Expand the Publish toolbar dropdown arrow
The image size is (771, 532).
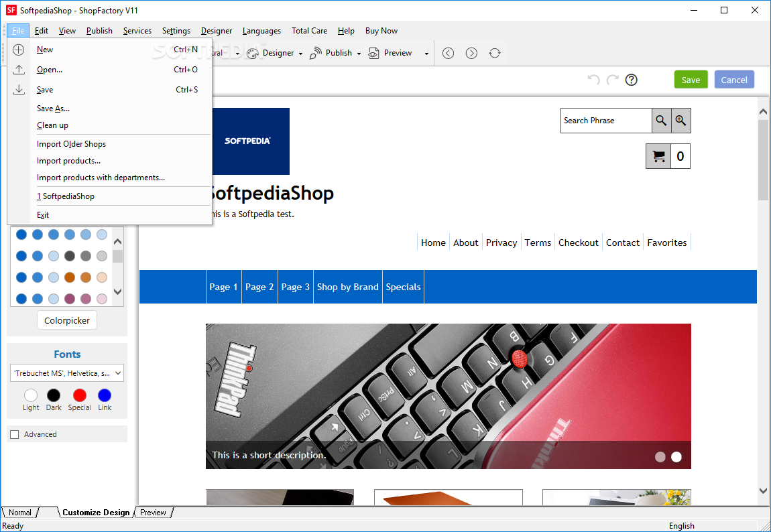[359, 54]
